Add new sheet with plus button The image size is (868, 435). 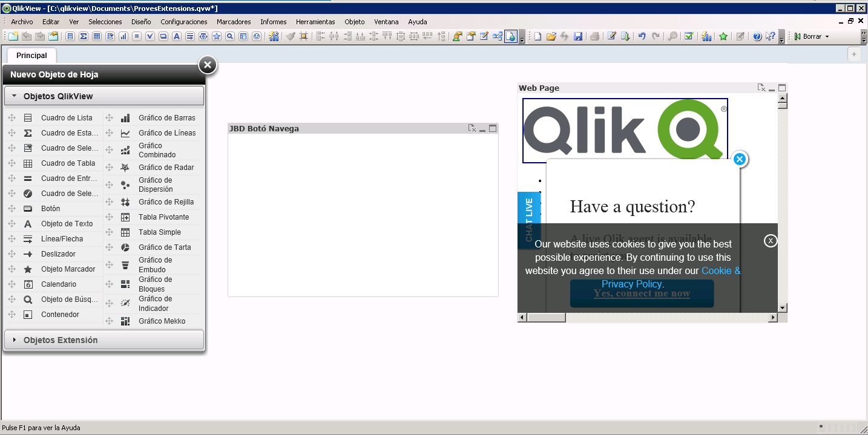tap(854, 54)
